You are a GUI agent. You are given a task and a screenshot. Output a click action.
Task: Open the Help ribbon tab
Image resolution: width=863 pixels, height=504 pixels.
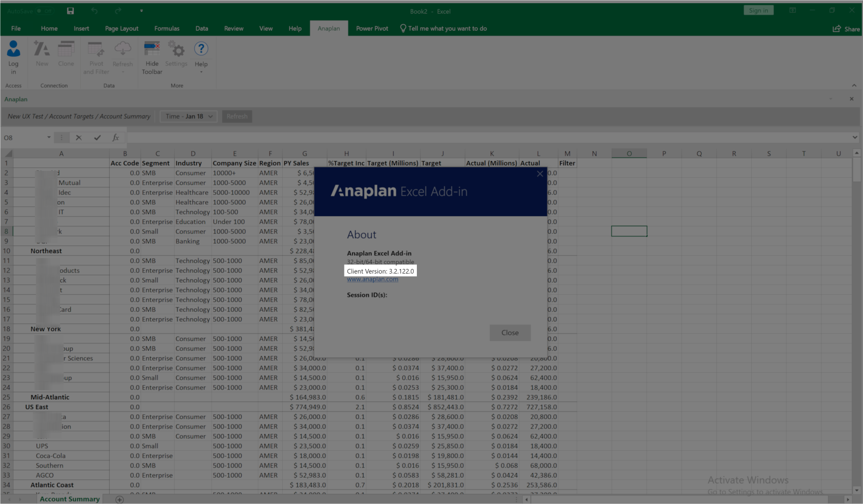295,29
